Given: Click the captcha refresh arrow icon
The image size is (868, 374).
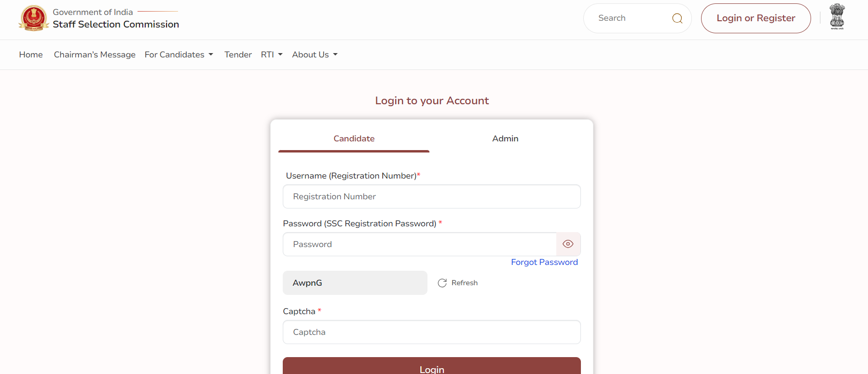Looking at the screenshot, I should [442, 283].
